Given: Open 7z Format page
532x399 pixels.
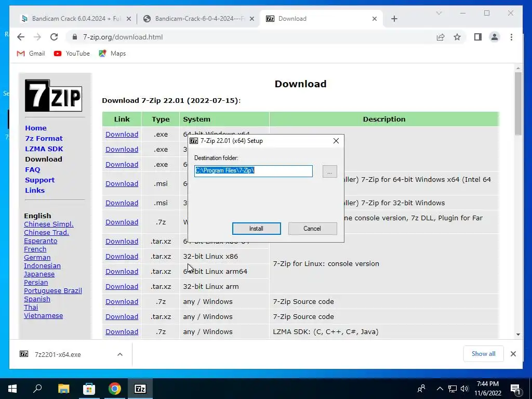Looking at the screenshot, I should point(44,138).
